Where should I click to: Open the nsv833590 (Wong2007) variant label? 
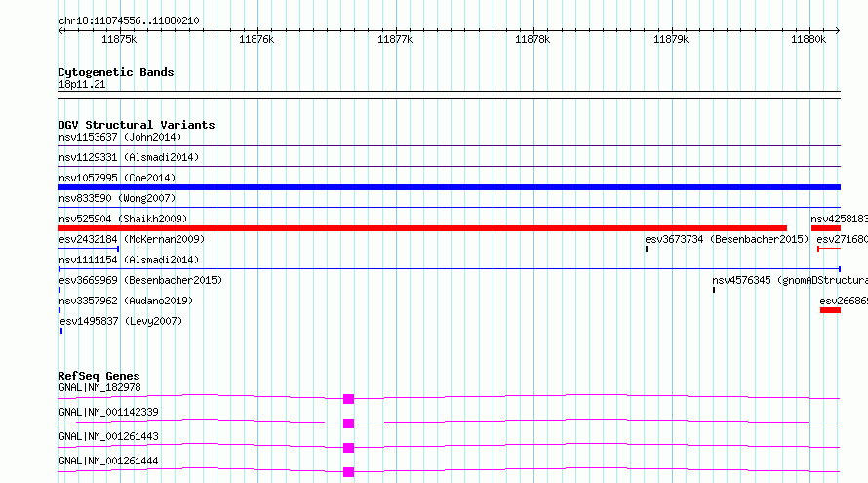tap(117, 198)
